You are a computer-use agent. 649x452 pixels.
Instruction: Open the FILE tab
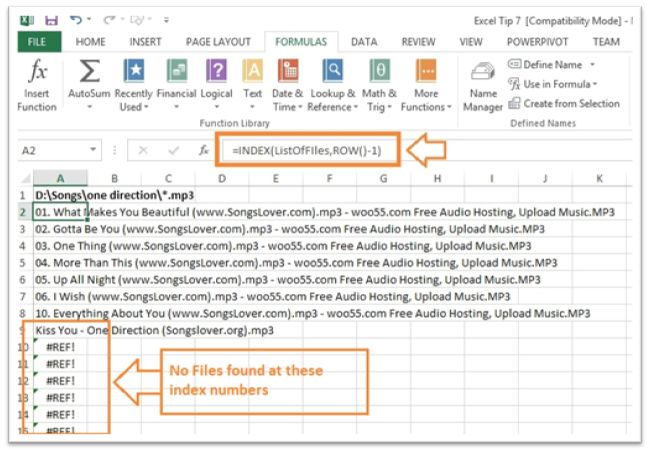pyautogui.click(x=38, y=42)
